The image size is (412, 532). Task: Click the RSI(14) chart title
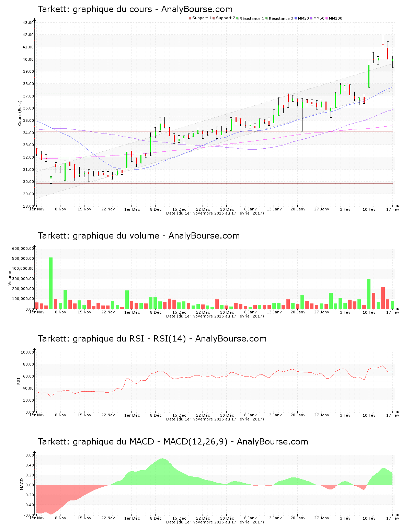(152, 339)
